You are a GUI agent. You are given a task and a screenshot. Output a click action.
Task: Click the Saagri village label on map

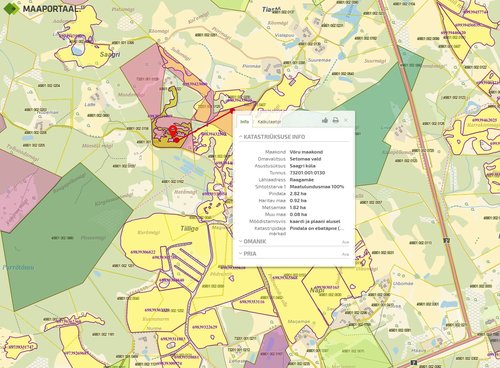(110, 54)
